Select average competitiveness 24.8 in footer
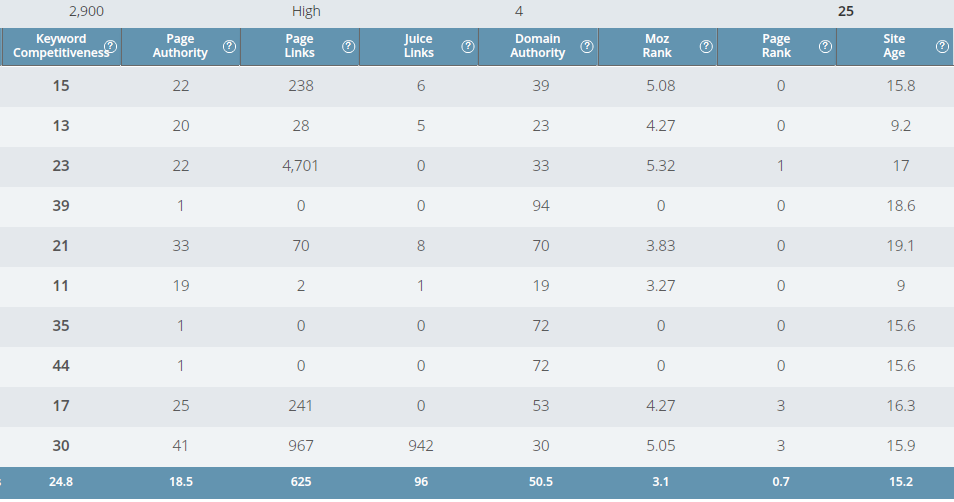Viewport: 954px width, 502px height. pos(61,482)
